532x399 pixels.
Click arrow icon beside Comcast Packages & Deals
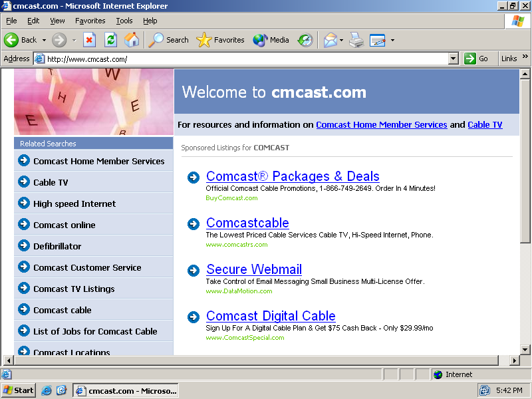pyautogui.click(x=194, y=177)
